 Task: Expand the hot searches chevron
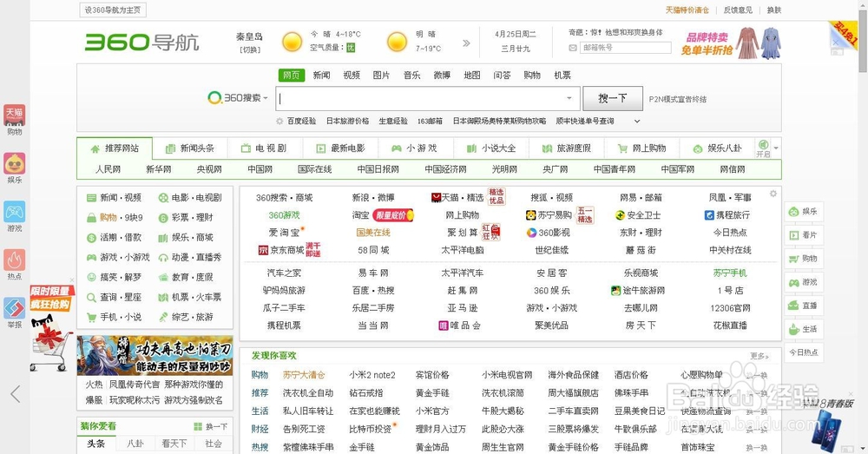click(x=637, y=121)
